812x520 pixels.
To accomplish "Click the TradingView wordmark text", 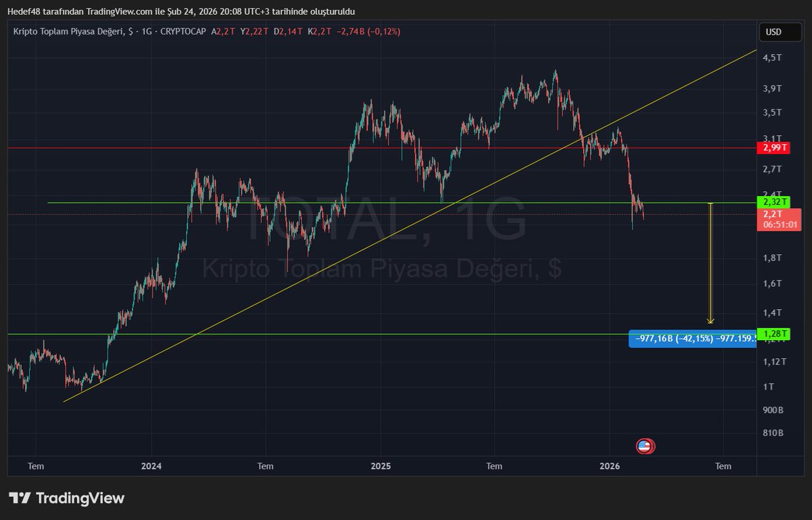I will coord(80,498).
